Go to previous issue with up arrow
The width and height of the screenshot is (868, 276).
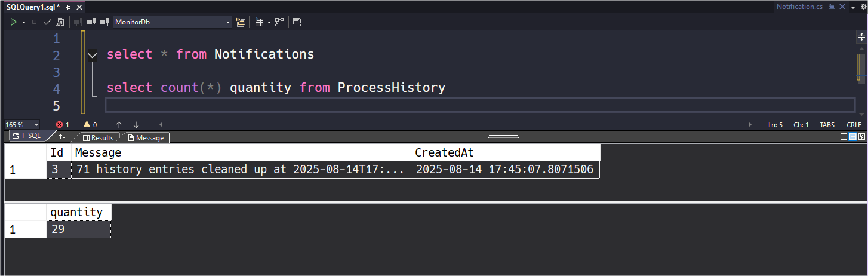[x=119, y=125]
